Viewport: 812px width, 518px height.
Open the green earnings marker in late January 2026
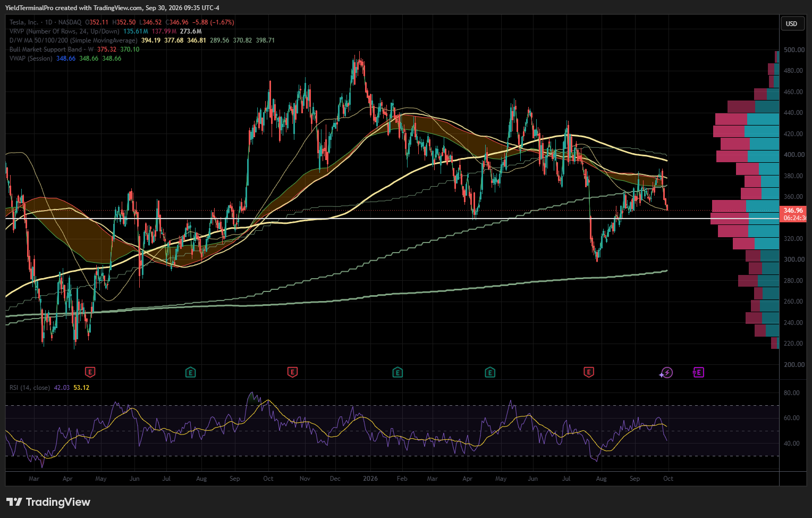tap(397, 372)
